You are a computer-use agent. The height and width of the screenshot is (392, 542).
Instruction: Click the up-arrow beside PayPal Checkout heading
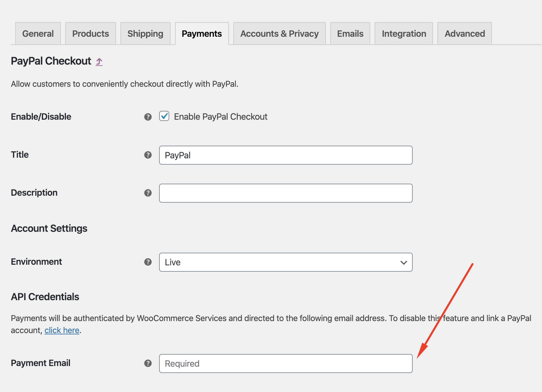99,61
